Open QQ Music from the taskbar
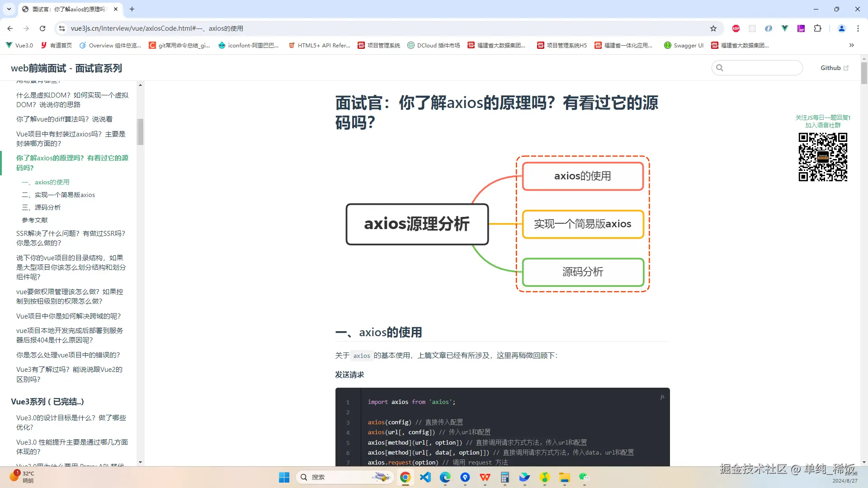This screenshot has height=488, width=868. tap(545, 477)
